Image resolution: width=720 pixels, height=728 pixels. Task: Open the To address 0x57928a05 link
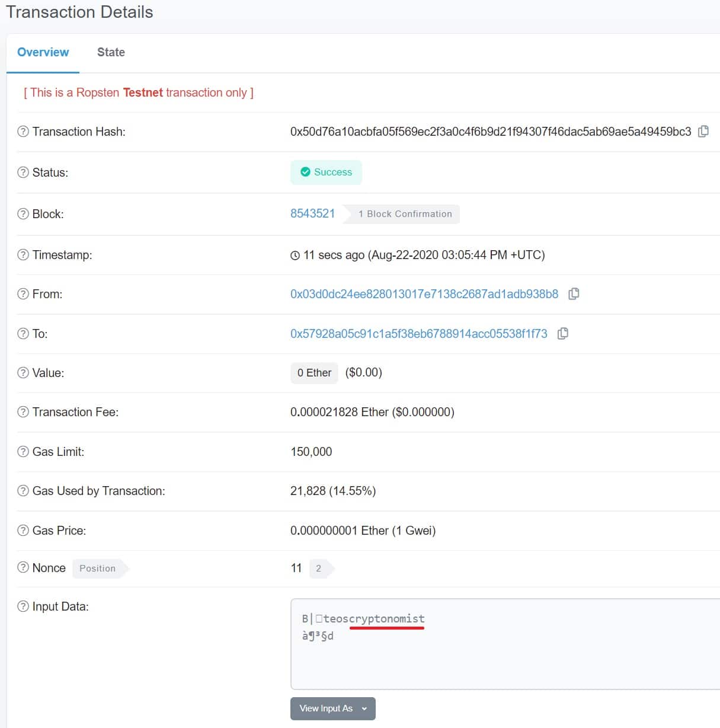tap(418, 334)
